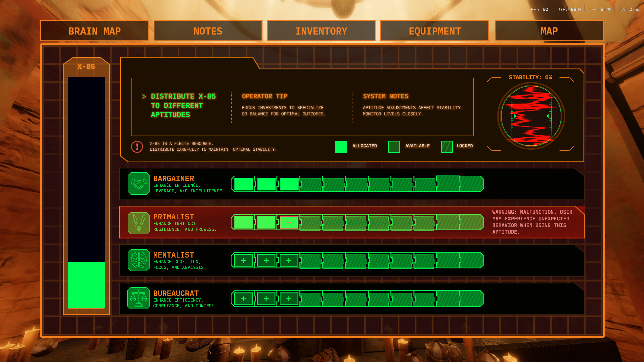Select the Mentalist aptitude title
This screenshot has width=644, height=362.
[x=173, y=255]
